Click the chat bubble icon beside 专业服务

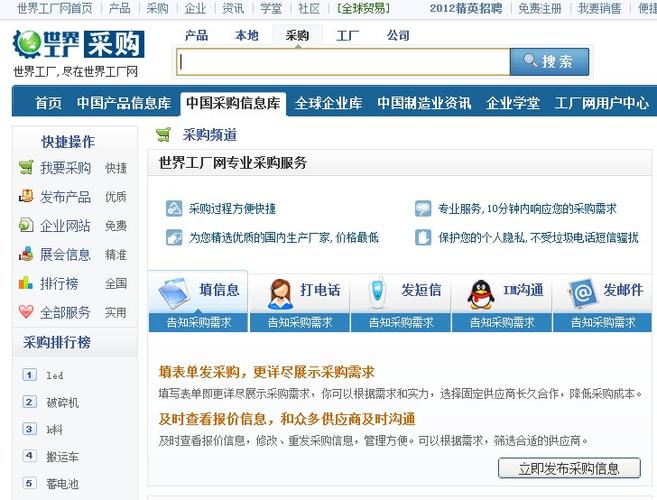423,208
